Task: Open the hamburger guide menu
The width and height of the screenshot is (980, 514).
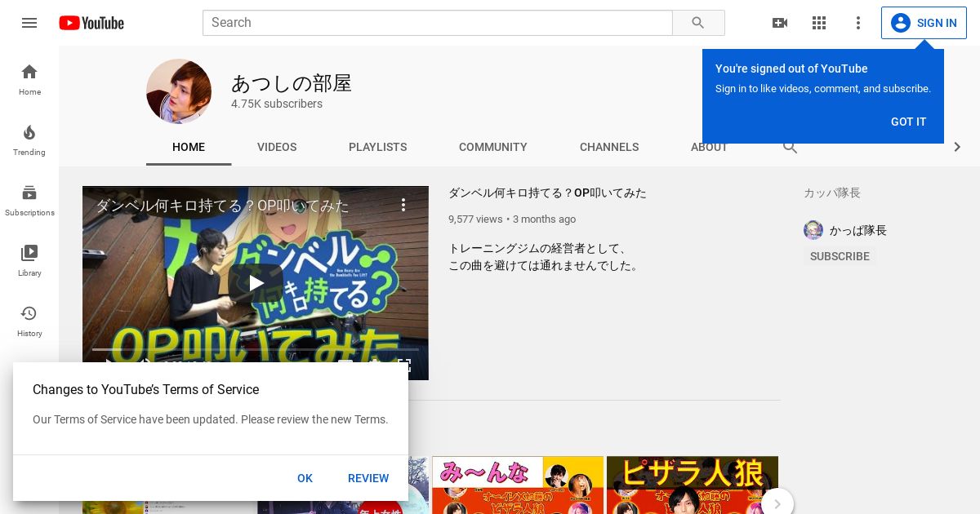Action: click(x=29, y=23)
